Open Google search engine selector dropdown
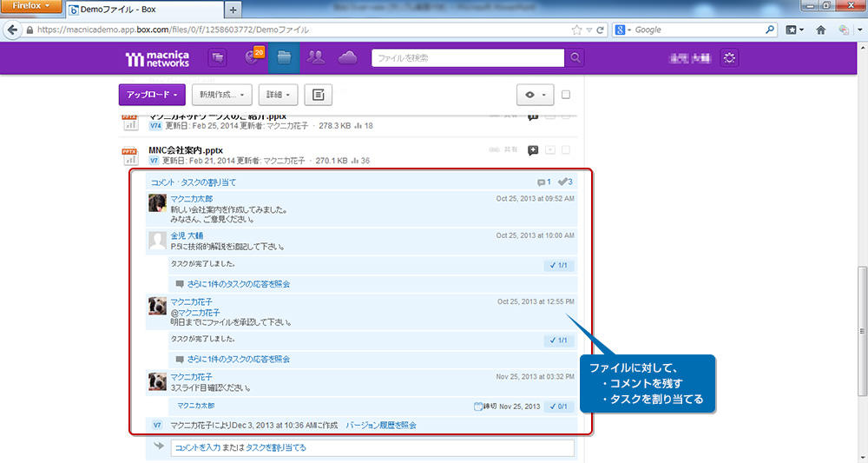Screen dimensions: 868x463 (x=622, y=30)
